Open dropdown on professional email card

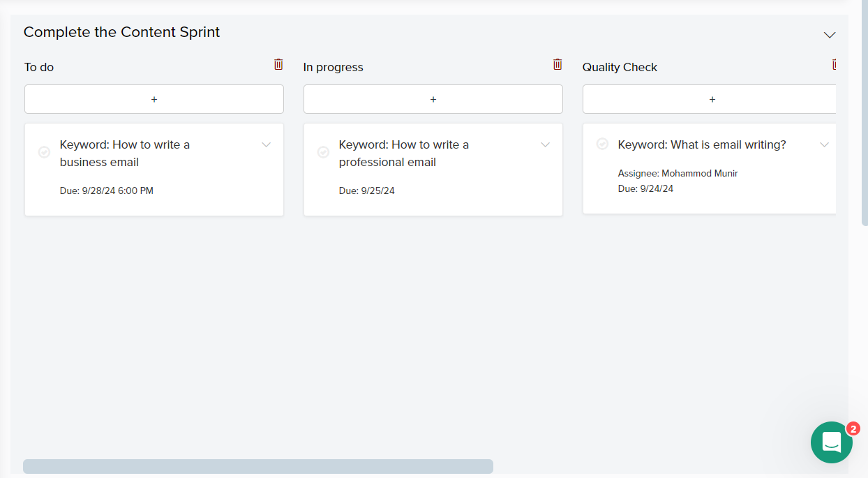coord(545,144)
